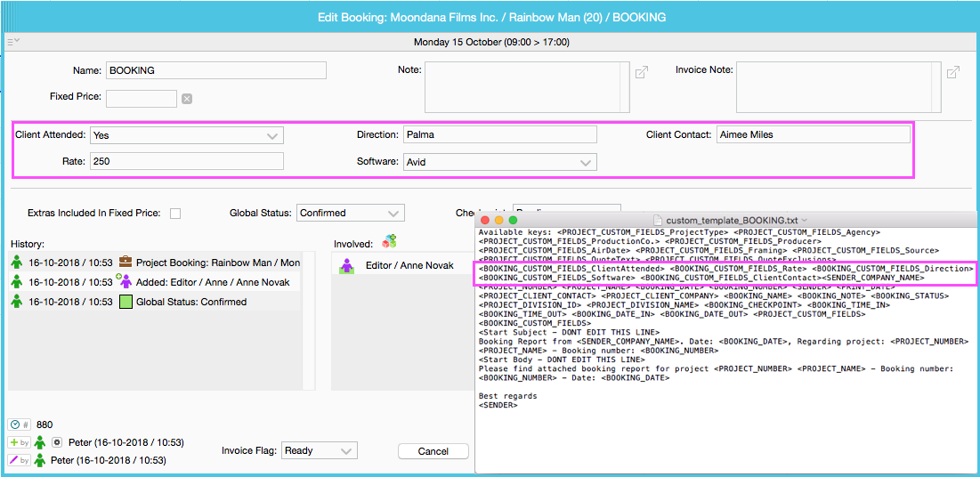Open the Software dropdown showing Avid
The width and height of the screenshot is (980, 477).
pyautogui.click(x=500, y=162)
